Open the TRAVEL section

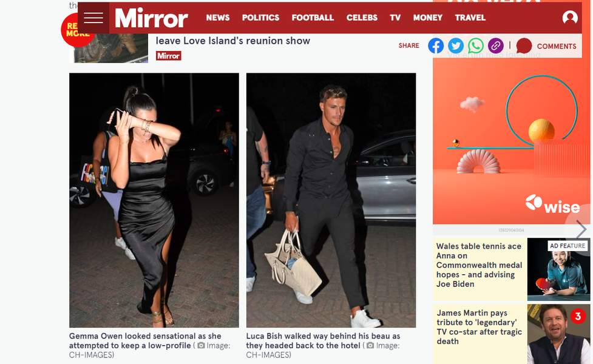(470, 18)
